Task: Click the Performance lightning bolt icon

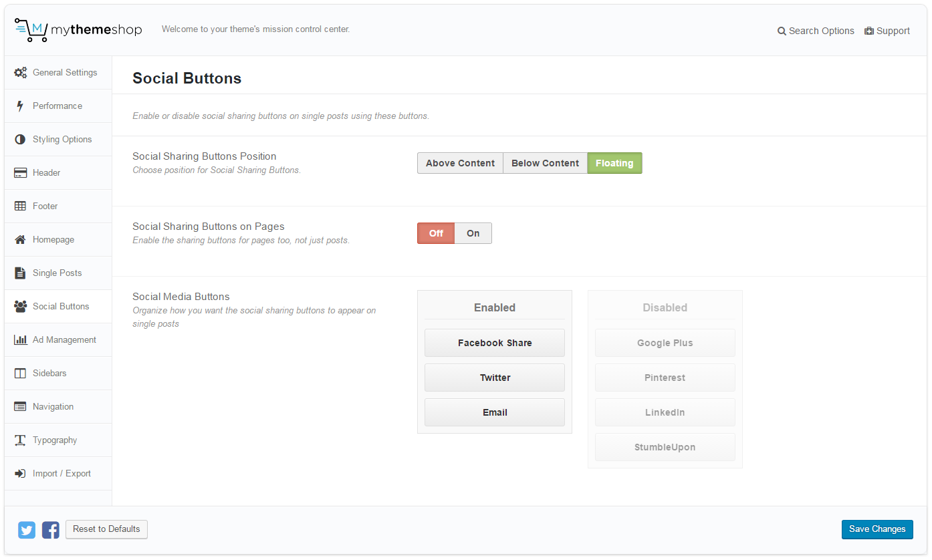Action: pos(20,106)
